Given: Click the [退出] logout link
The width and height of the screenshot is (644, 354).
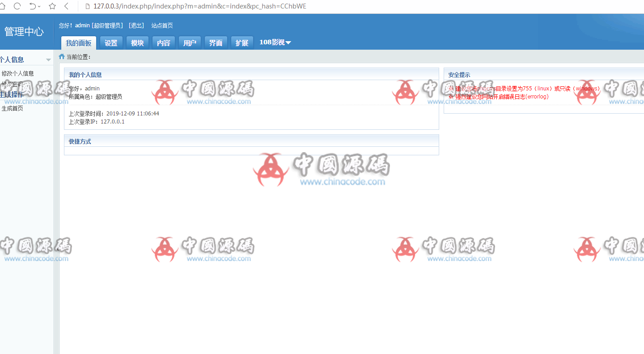Looking at the screenshot, I should [136, 26].
